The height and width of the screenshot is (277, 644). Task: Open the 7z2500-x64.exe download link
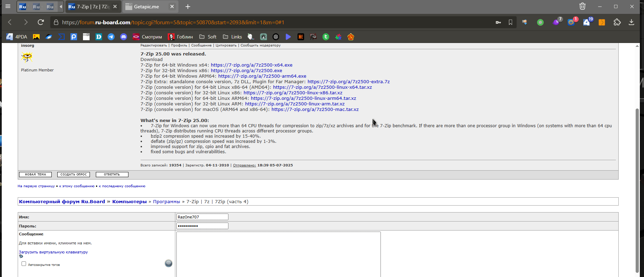252,65
